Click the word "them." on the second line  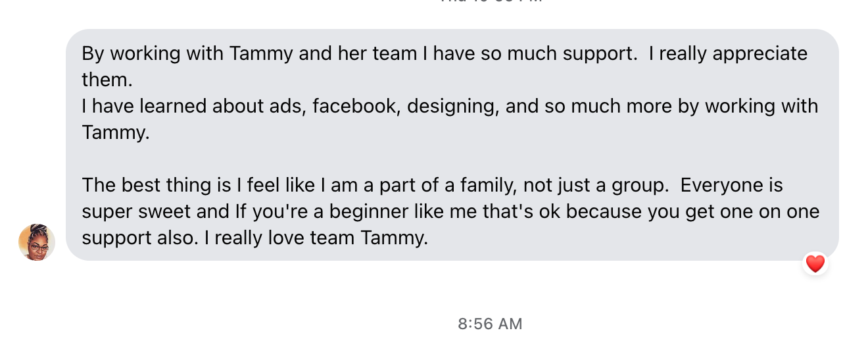click(x=107, y=80)
